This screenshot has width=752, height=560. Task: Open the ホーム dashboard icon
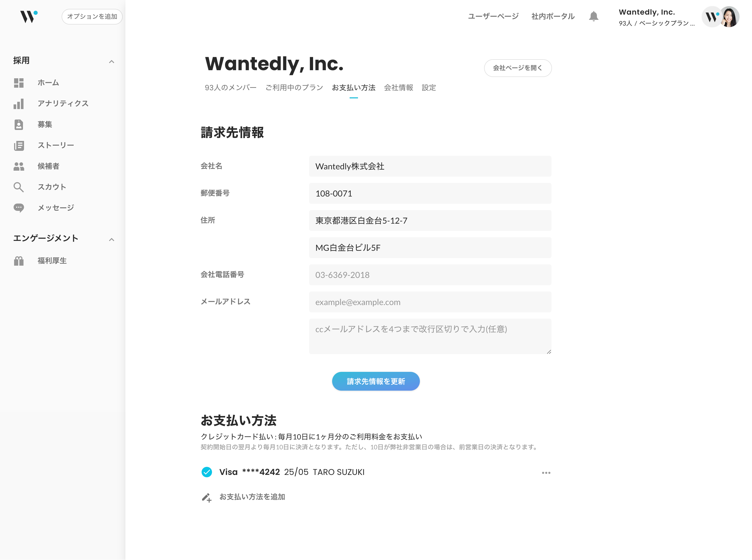[x=19, y=83]
